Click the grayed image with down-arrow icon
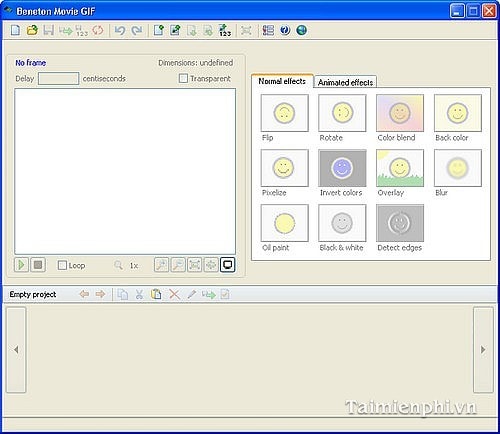The image size is (500, 434). pos(208,31)
